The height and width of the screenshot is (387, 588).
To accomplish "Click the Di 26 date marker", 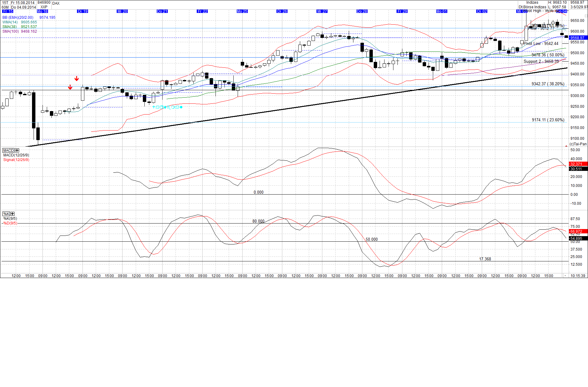I will pyautogui.click(x=282, y=11).
